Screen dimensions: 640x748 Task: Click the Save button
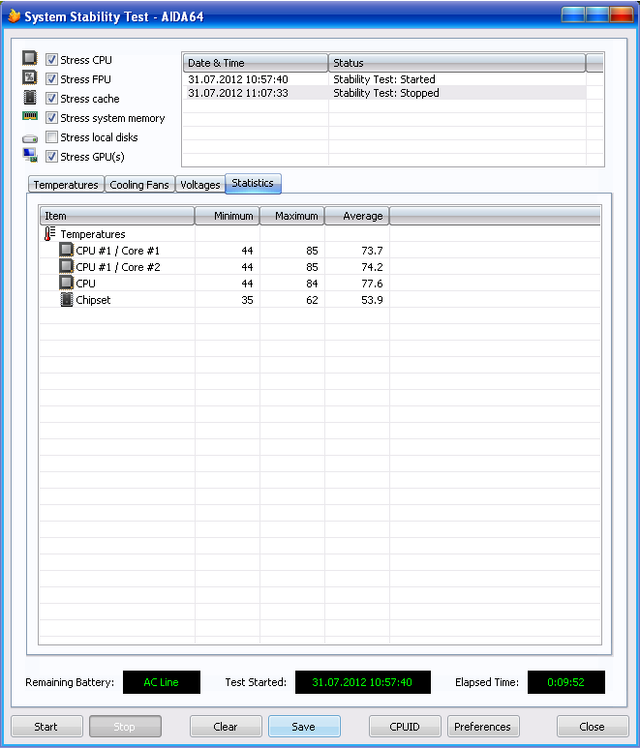pos(304,727)
